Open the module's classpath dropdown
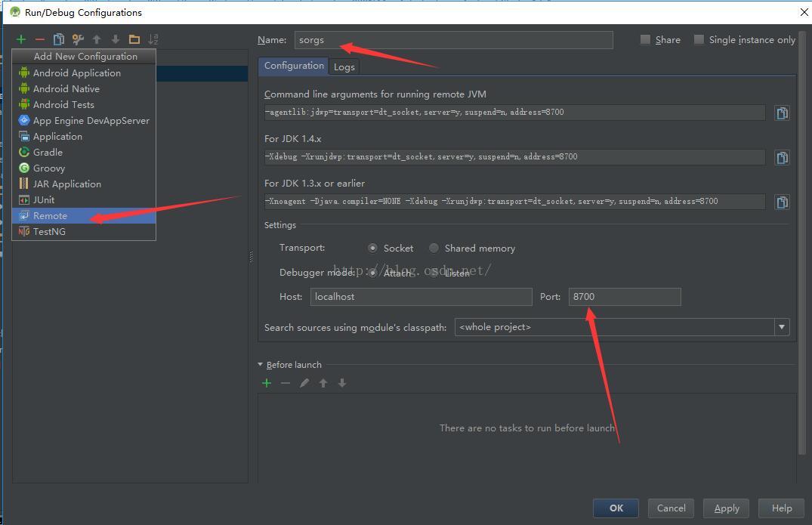812x525 pixels. click(x=781, y=327)
